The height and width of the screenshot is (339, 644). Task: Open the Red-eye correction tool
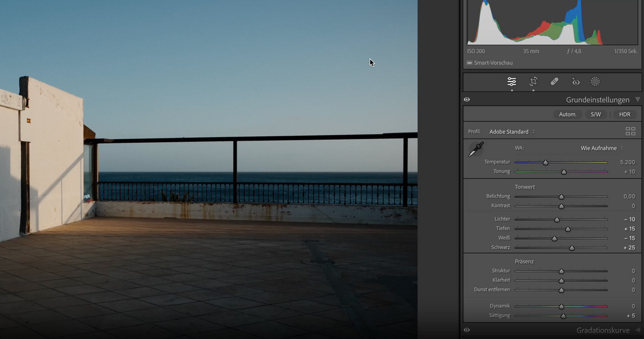coord(575,81)
